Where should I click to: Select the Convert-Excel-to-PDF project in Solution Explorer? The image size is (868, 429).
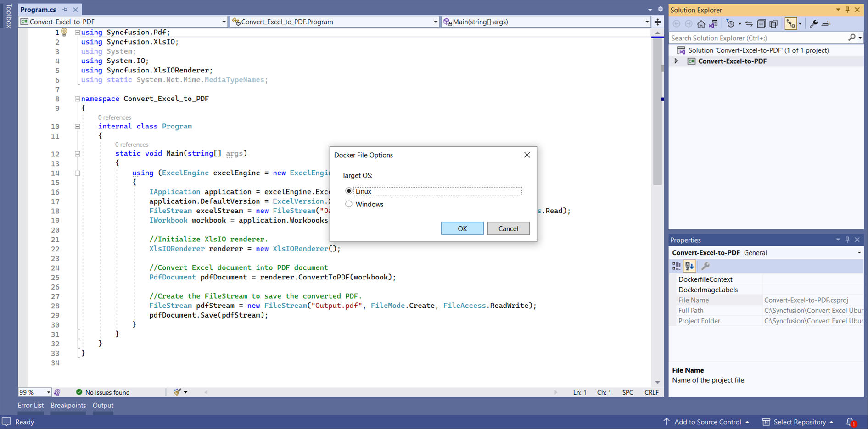point(732,61)
